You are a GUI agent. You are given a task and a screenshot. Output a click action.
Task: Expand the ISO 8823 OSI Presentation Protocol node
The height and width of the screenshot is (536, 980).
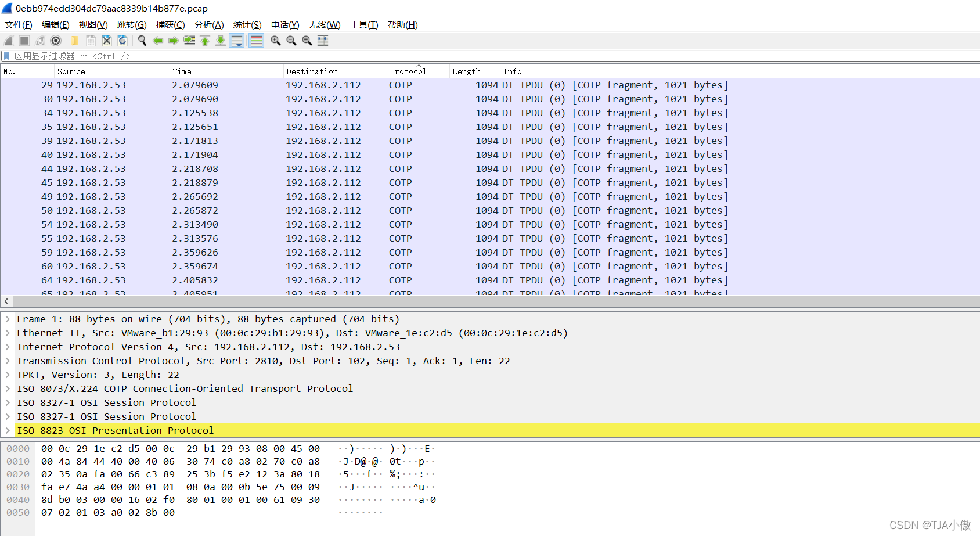tap(8, 430)
